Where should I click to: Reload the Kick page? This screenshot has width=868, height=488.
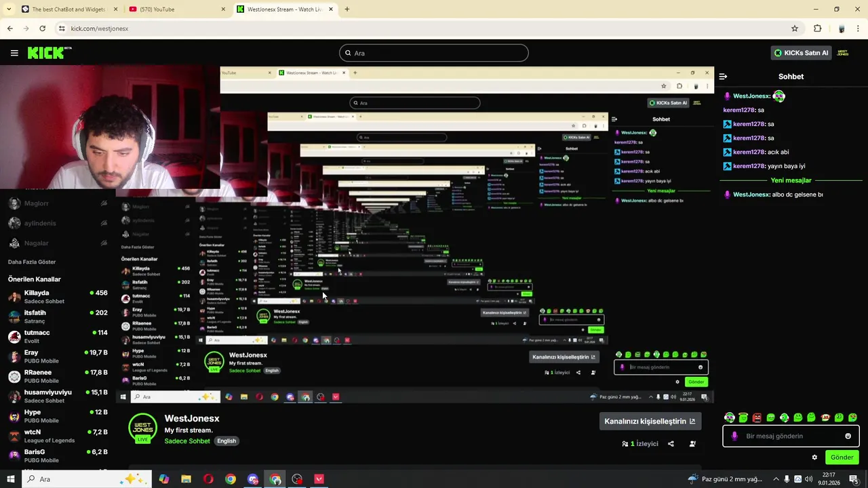[x=42, y=28]
